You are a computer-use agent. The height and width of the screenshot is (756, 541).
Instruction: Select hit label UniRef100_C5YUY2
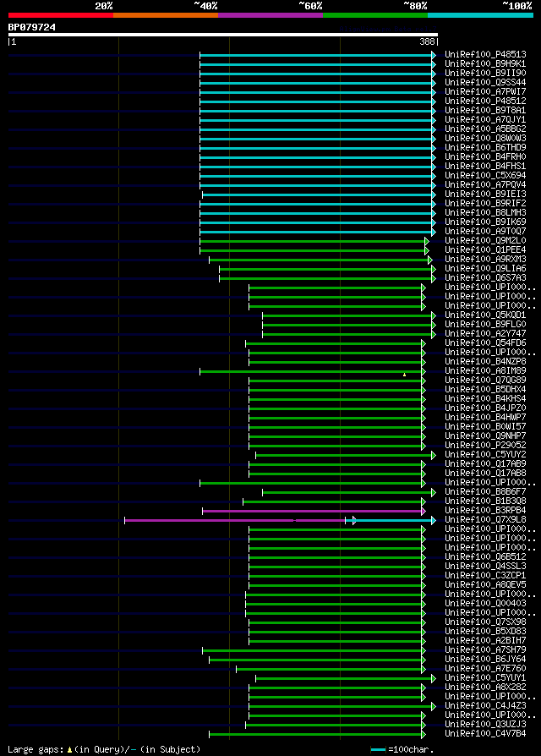click(x=485, y=454)
